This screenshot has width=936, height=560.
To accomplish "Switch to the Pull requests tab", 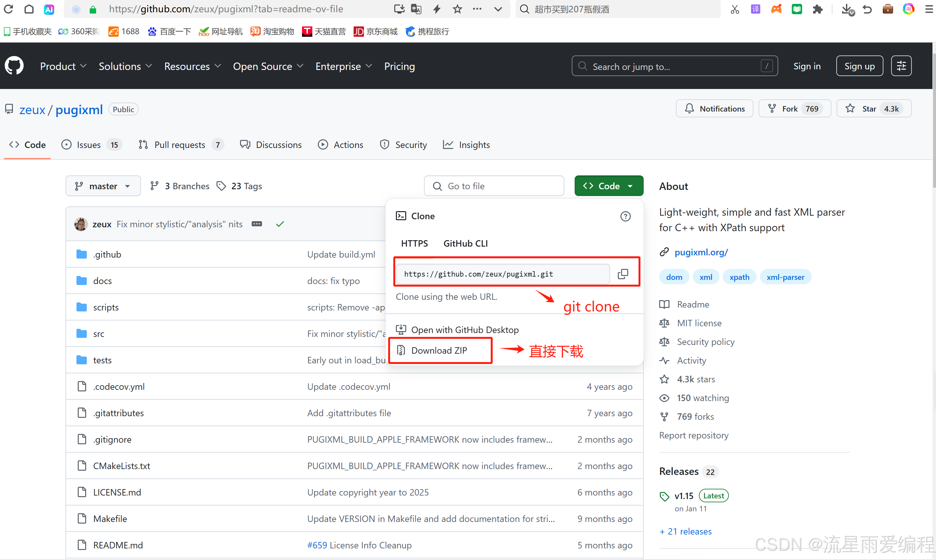I will pyautogui.click(x=181, y=145).
